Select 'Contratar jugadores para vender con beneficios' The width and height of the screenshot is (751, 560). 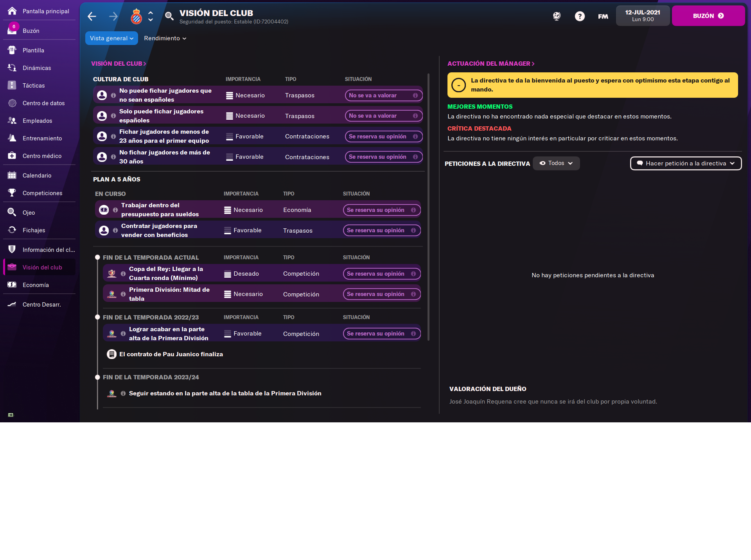pyautogui.click(x=159, y=230)
